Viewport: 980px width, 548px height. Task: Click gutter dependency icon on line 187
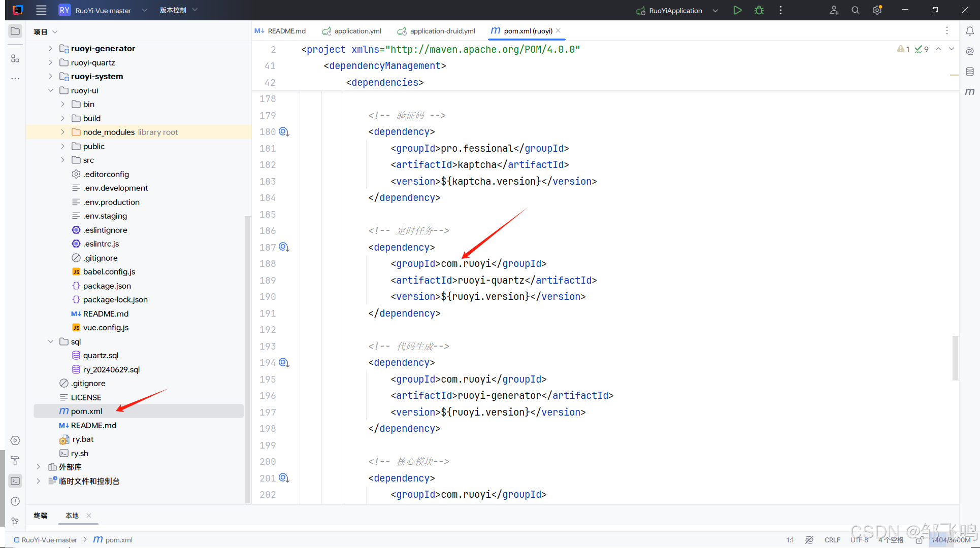coord(284,247)
